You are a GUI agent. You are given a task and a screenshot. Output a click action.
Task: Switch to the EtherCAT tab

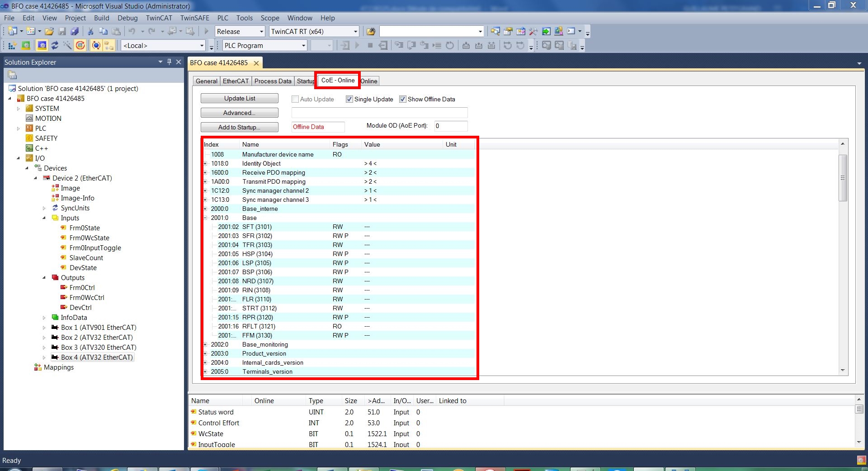[236, 81]
